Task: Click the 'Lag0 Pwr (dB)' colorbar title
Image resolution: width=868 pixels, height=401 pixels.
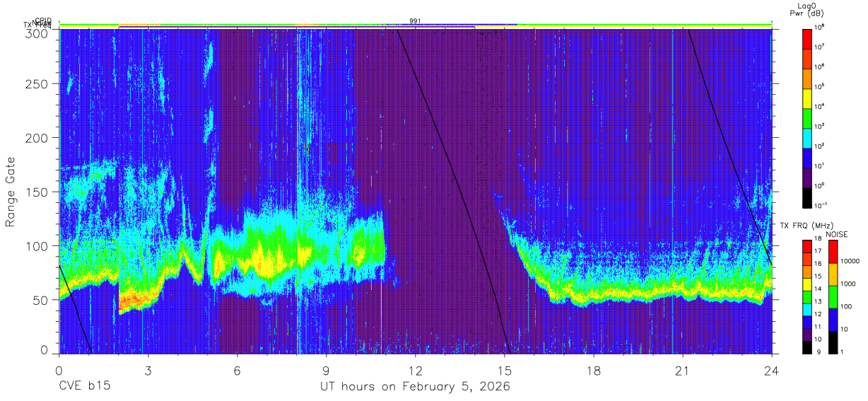Action: tap(807, 9)
